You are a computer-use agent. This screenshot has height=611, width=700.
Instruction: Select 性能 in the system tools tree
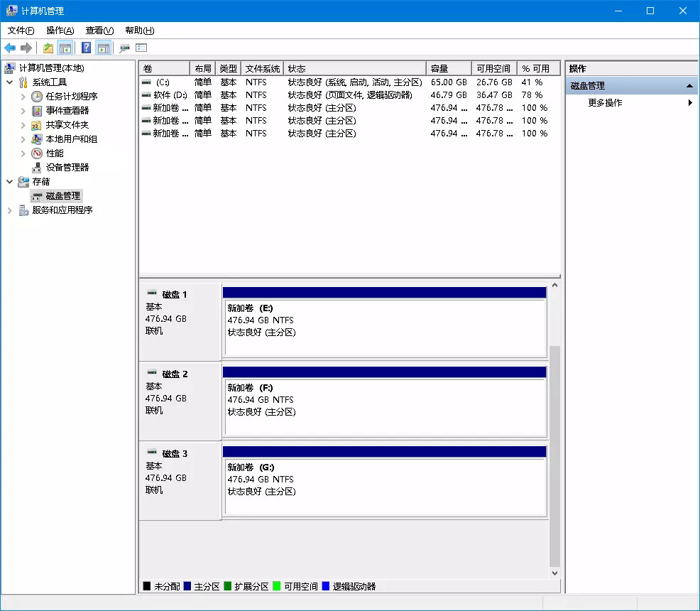coord(55,153)
